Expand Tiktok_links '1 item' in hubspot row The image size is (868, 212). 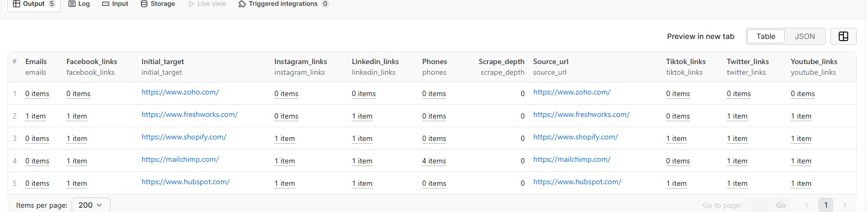pos(676,184)
